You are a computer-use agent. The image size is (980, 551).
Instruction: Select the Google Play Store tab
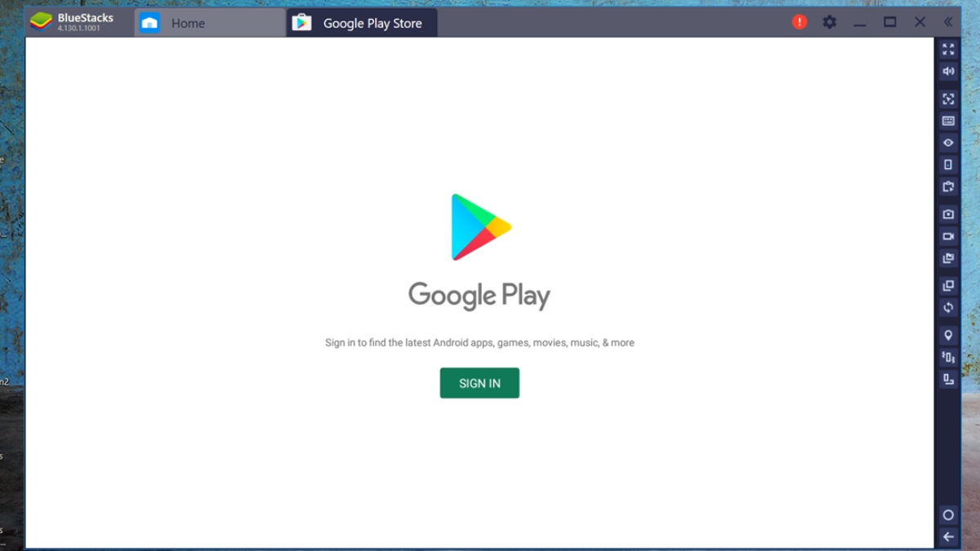tap(372, 23)
